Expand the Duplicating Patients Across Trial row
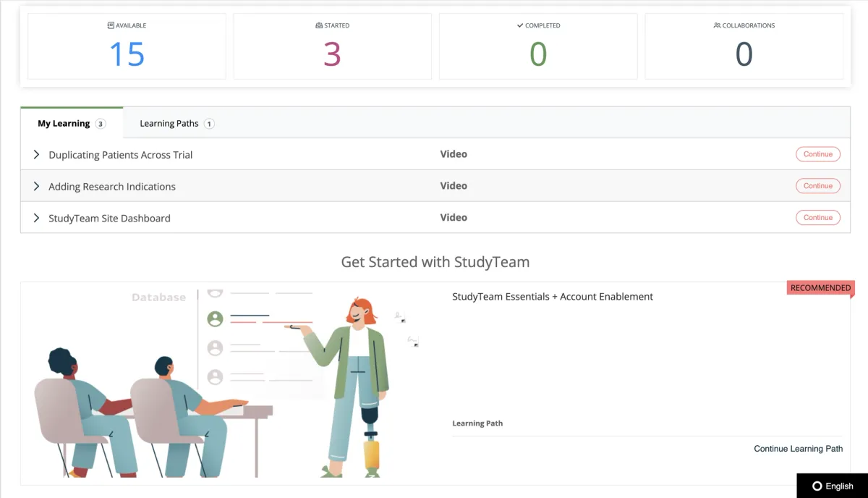Viewport: 868px width, 498px height. click(36, 155)
